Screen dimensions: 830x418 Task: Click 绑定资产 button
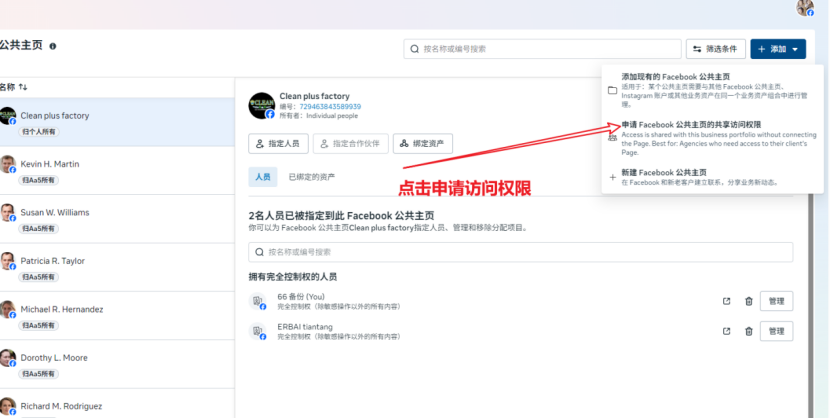(x=422, y=143)
